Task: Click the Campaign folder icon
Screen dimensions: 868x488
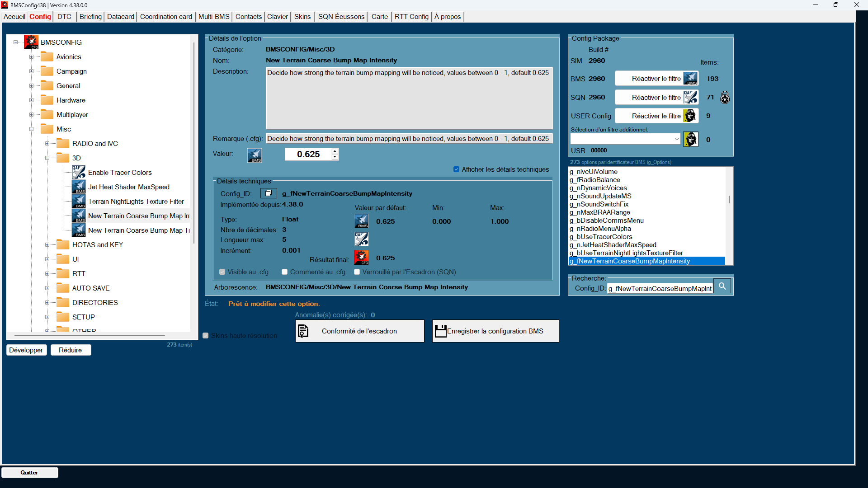Action: pos(47,71)
